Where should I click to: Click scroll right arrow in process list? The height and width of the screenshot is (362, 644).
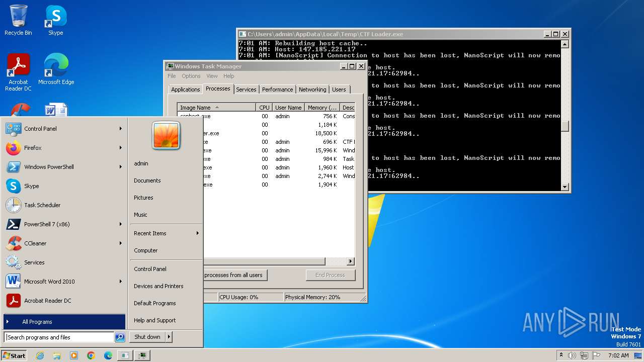point(351,261)
